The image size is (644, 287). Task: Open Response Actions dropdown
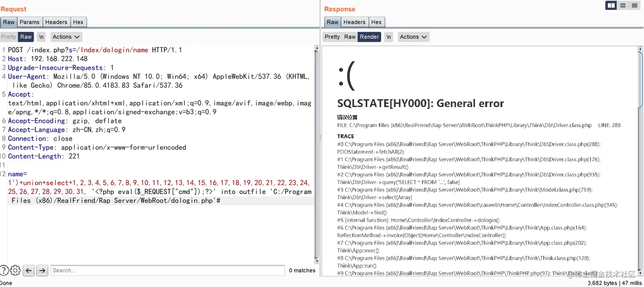pos(413,37)
